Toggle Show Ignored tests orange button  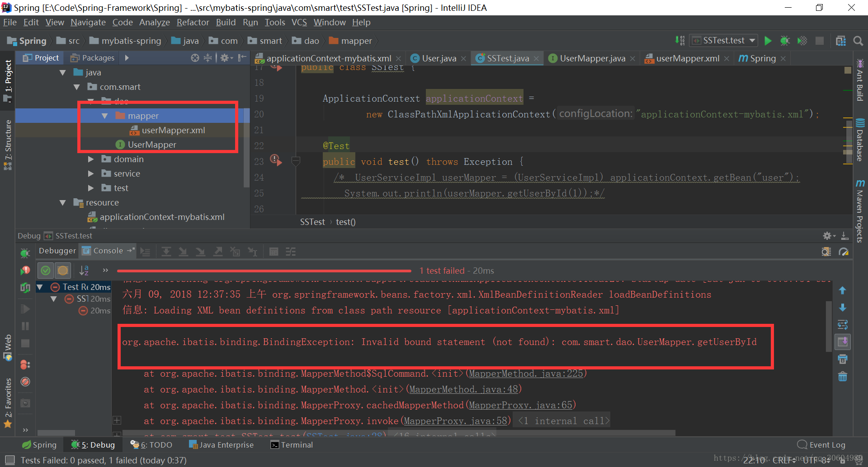pyautogui.click(x=63, y=271)
